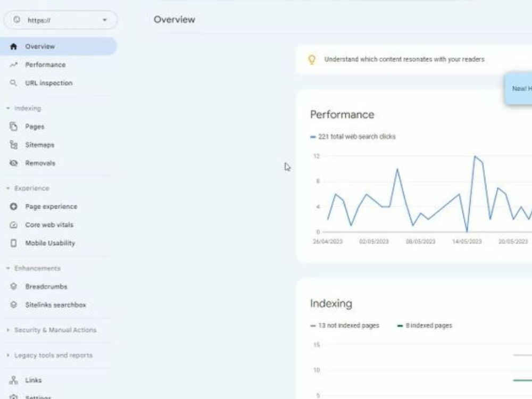
Task: Click the Indexing card heading
Action: 331,304
